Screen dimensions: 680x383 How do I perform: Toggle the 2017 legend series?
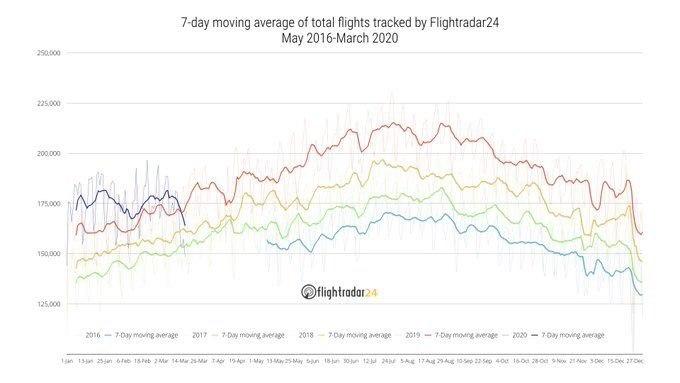click(199, 335)
